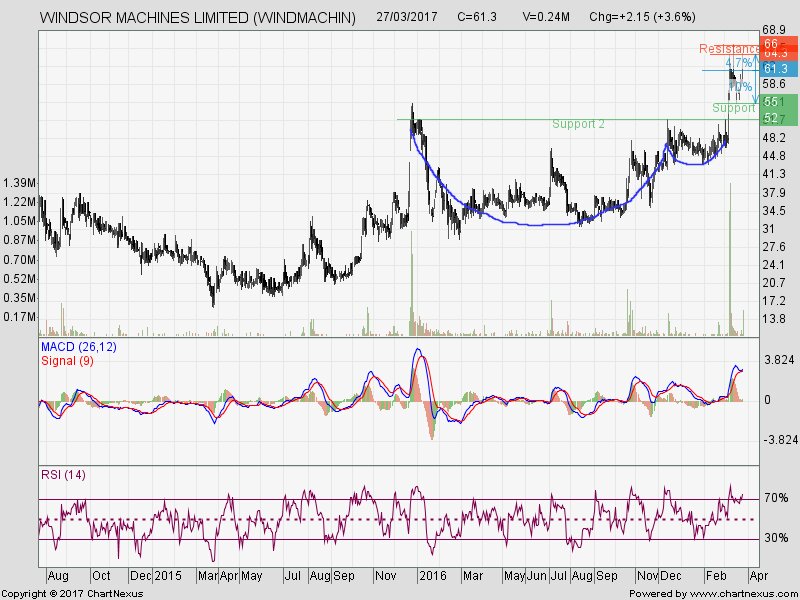Click the Jun label on the time axis

(x=536, y=576)
